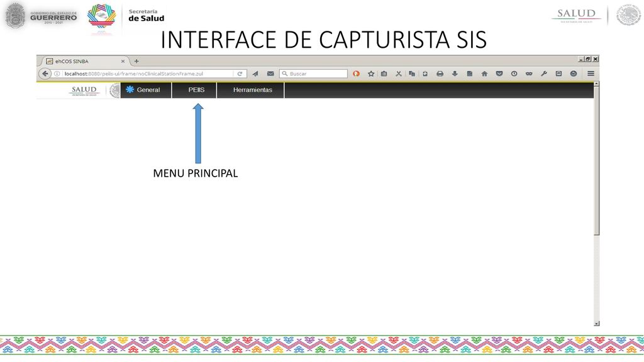This screenshot has width=644, height=362.
Task: Go to the home page icon
Action: 484,74
